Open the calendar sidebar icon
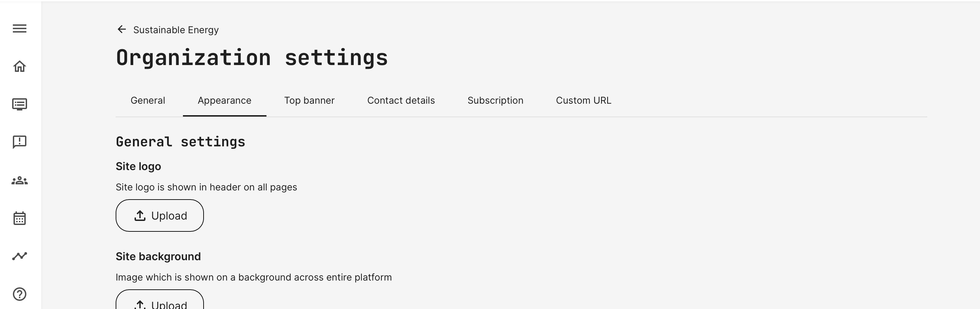This screenshot has width=980, height=309. (x=19, y=218)
